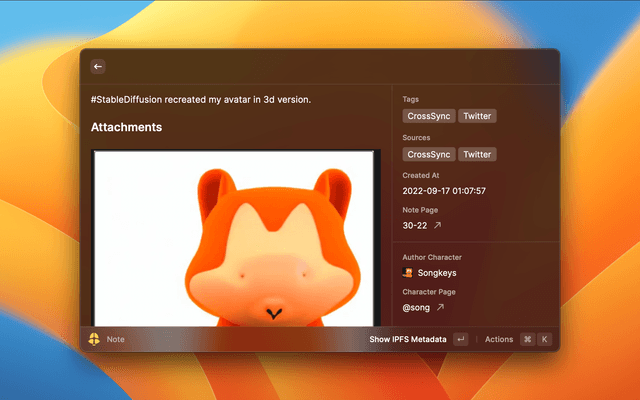Open the 3D fox avatar attachment image

tap(235, 238)
